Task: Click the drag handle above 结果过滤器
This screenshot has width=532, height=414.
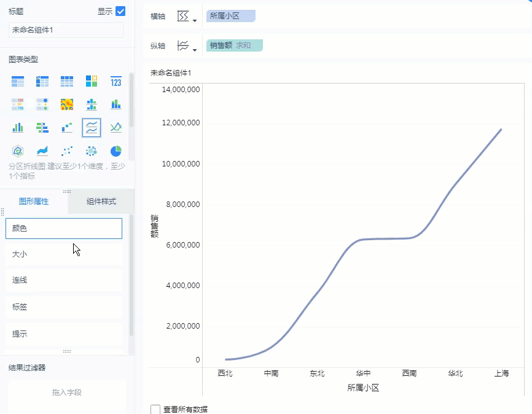Action: coord(67,351)
